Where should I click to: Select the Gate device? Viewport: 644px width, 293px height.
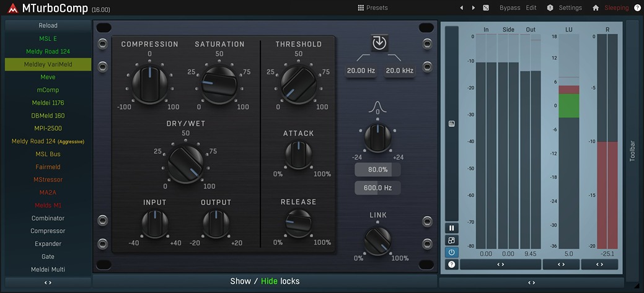[x=48, y=256]
